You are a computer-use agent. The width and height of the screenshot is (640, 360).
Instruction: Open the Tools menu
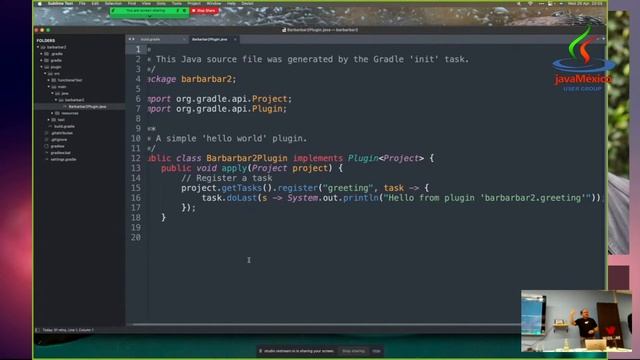[x=177, y=3]
